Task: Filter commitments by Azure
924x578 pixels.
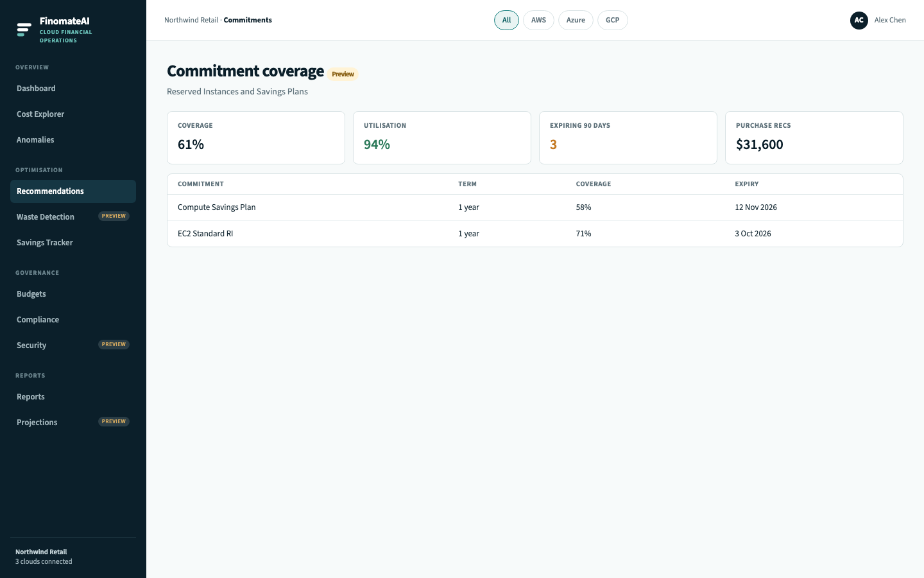Action: point(576,21)
